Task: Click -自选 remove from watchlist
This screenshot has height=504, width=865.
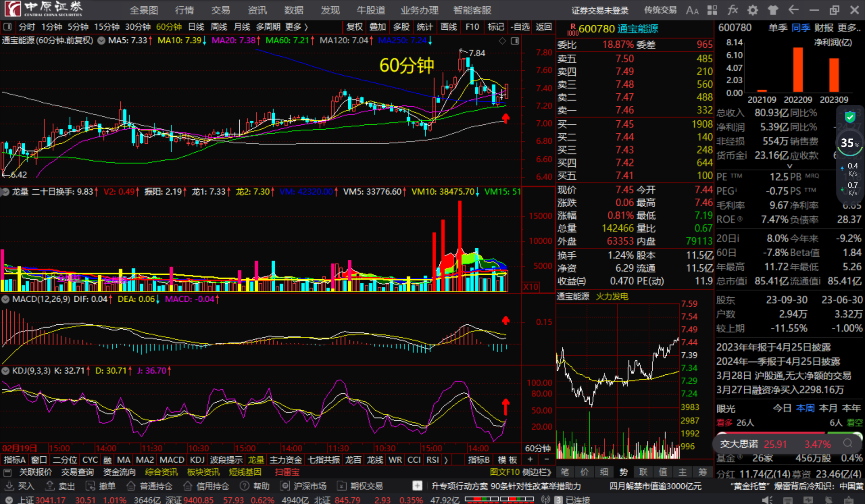Action: point(520,27)
